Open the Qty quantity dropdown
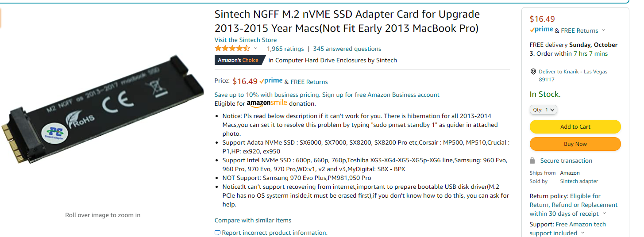644x237 pixels. [x=544, y=110]
